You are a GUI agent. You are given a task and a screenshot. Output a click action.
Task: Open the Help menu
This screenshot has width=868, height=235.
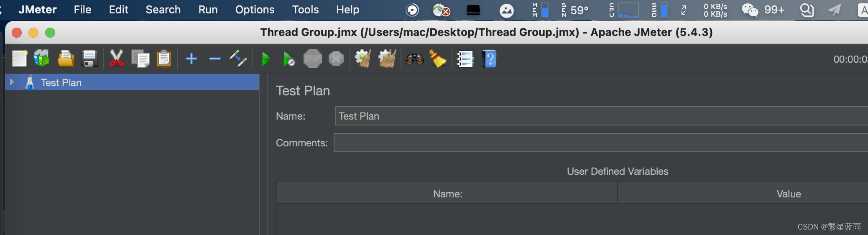point(347,10)
